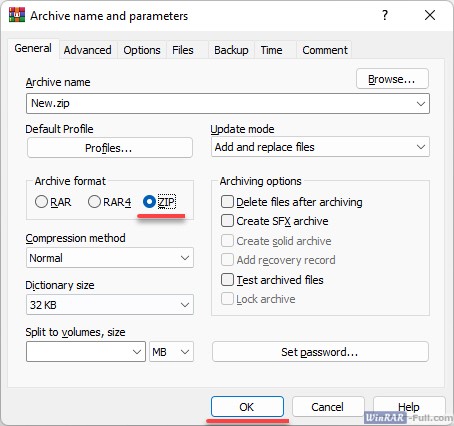Close the Archive name and parameters dialog
454x426 pixels.
[x=430, y=15]
